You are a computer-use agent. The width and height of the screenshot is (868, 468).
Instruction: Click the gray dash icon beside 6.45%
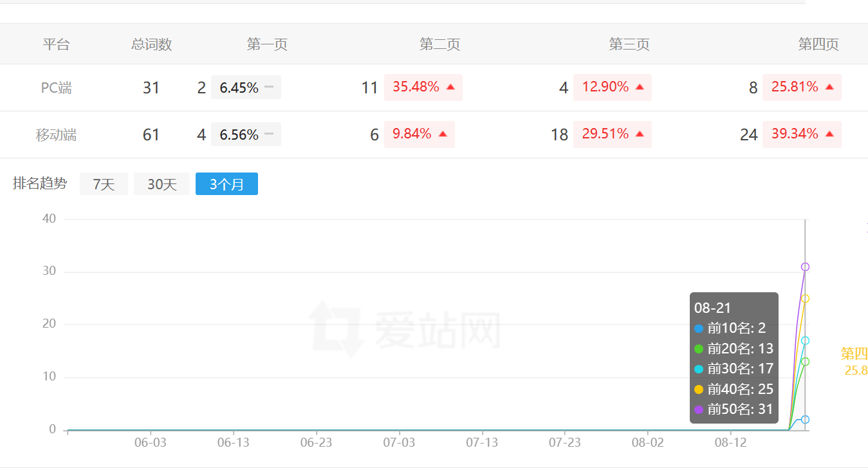coord(269,87)
